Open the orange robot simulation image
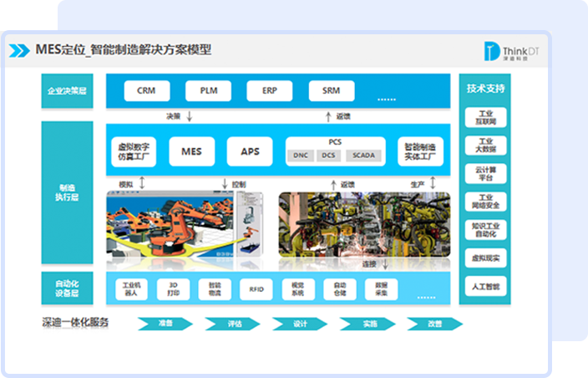 click(x=185, y=224)
